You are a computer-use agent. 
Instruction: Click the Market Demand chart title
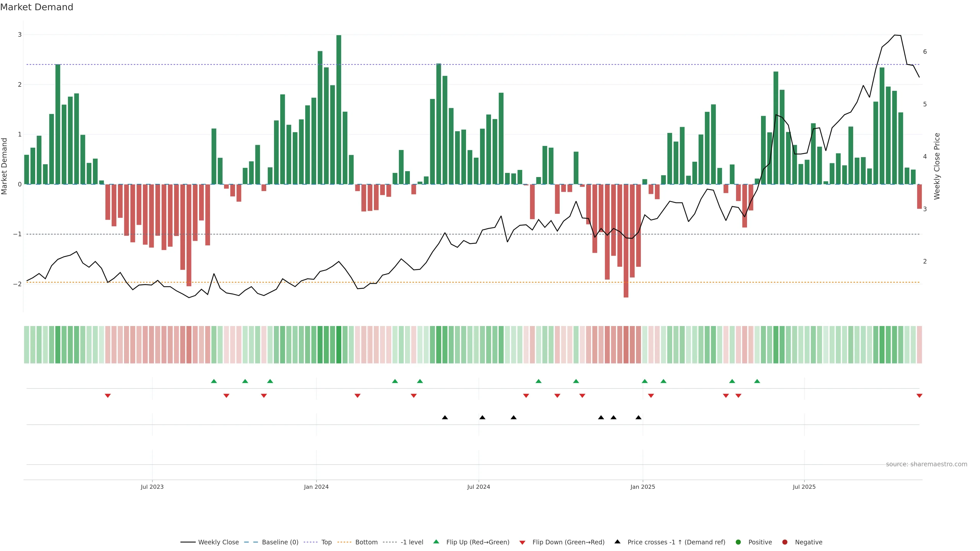click(x=36, y=7)
